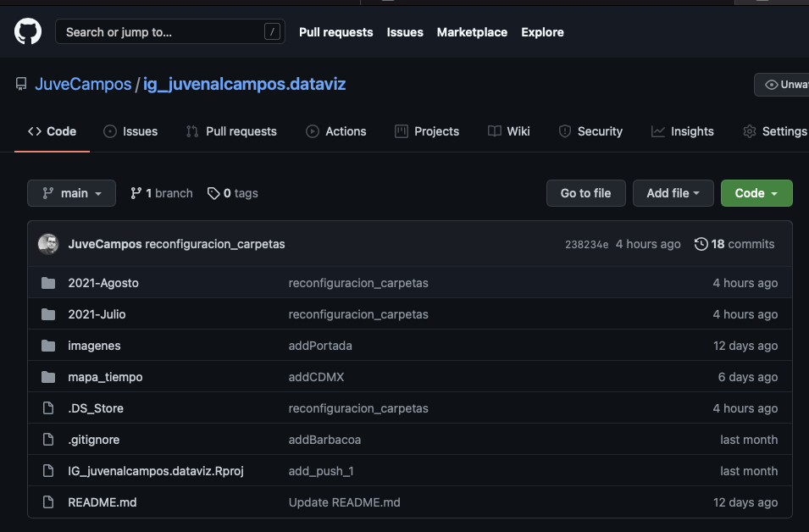Screen dimensions: 809x532
Task: Expand the Add file dropdown
Action: click(673, 193)
